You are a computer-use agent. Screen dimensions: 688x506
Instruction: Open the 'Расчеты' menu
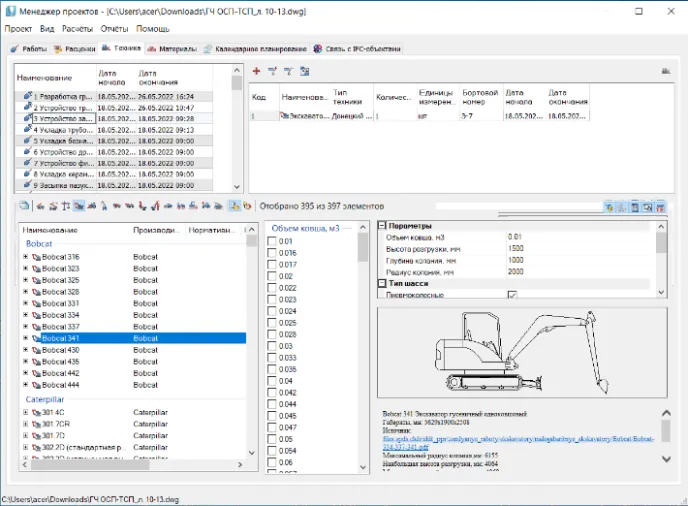click(75, 29)
